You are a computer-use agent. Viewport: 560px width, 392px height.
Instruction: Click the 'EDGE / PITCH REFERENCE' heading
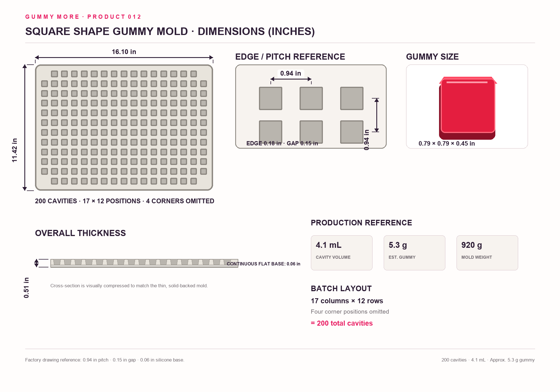(x=290, y=57)
